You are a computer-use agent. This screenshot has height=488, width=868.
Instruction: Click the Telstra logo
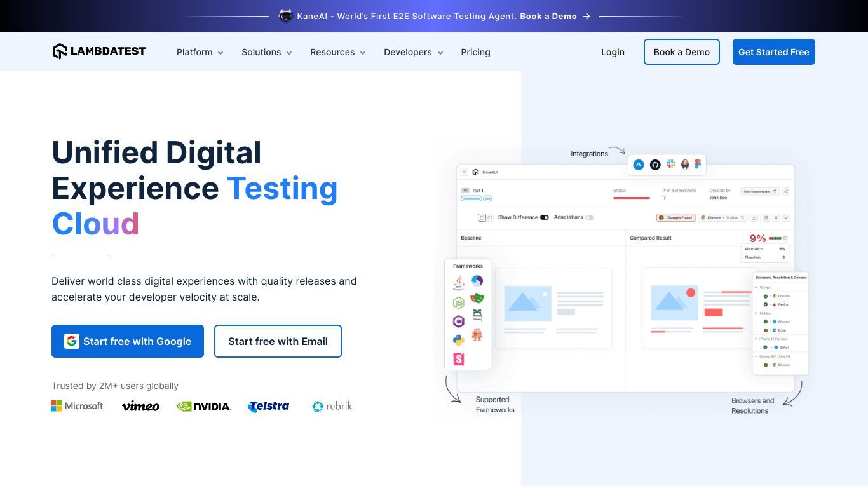click(x=269, y=406)
